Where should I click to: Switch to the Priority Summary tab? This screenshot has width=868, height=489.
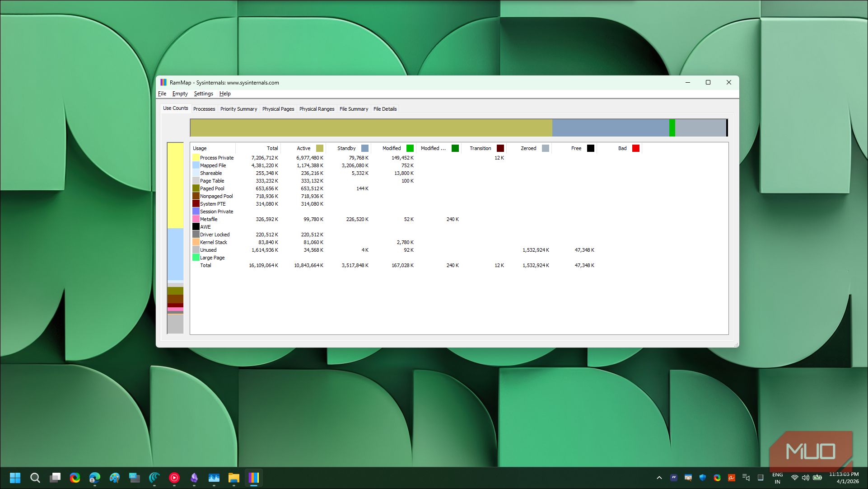point(239,109)
